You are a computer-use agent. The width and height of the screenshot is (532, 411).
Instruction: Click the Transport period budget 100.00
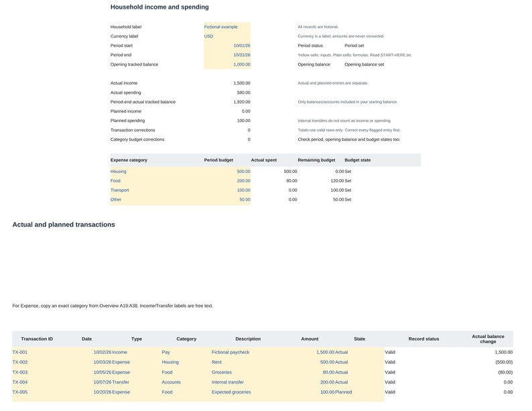click(x=227, y=190)
